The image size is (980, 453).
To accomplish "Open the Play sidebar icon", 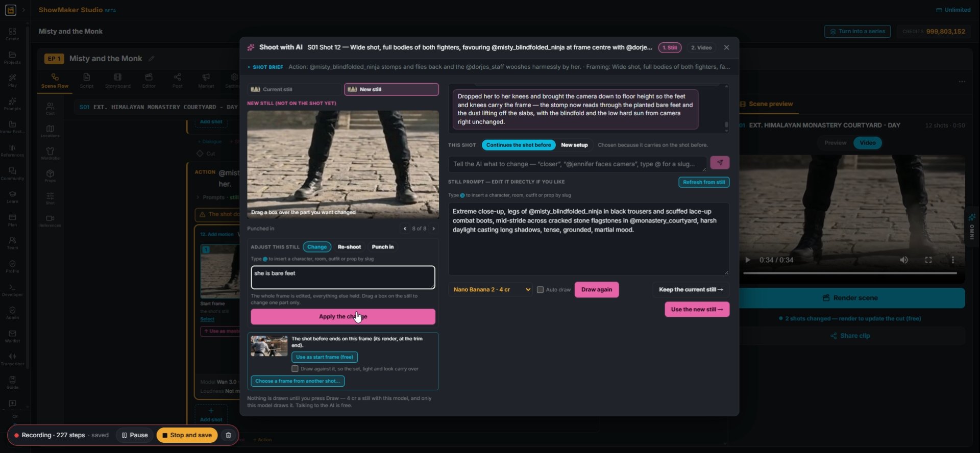I will (x=12, y=81).
